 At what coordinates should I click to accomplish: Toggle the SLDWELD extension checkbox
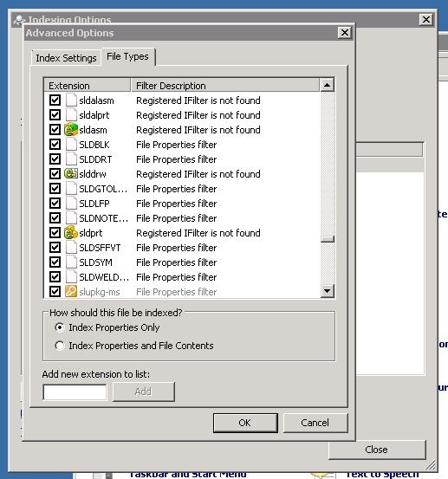[x=55, y=277]
